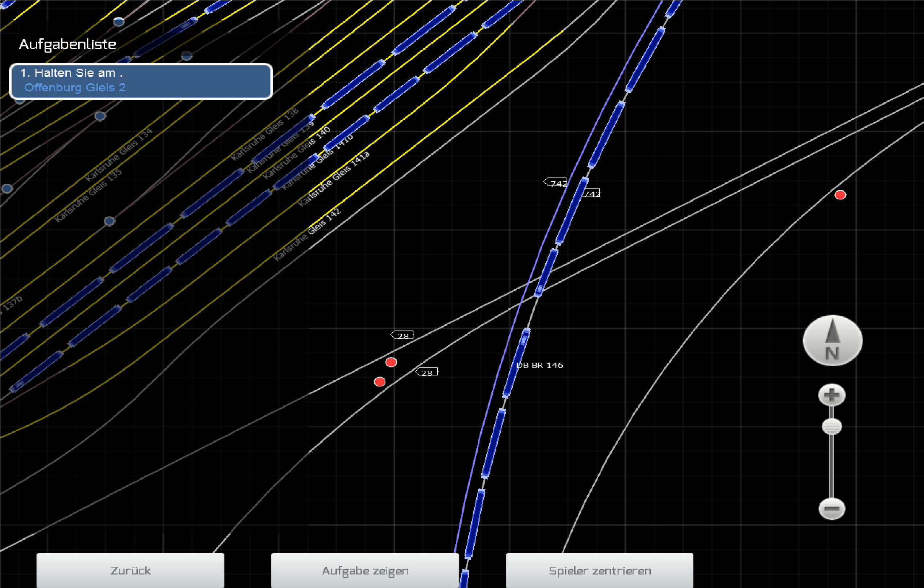Viewport: 924px width, 588px height.
Task: Click the zoom slider handle
Action: pyautogui.click(x=832, y=427)
